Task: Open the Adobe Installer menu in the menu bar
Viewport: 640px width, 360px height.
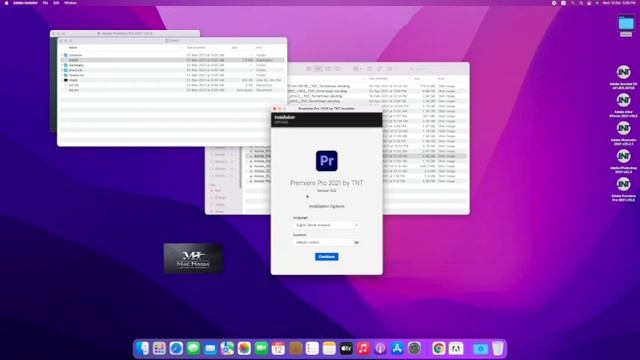Action: tap(25, 3)
